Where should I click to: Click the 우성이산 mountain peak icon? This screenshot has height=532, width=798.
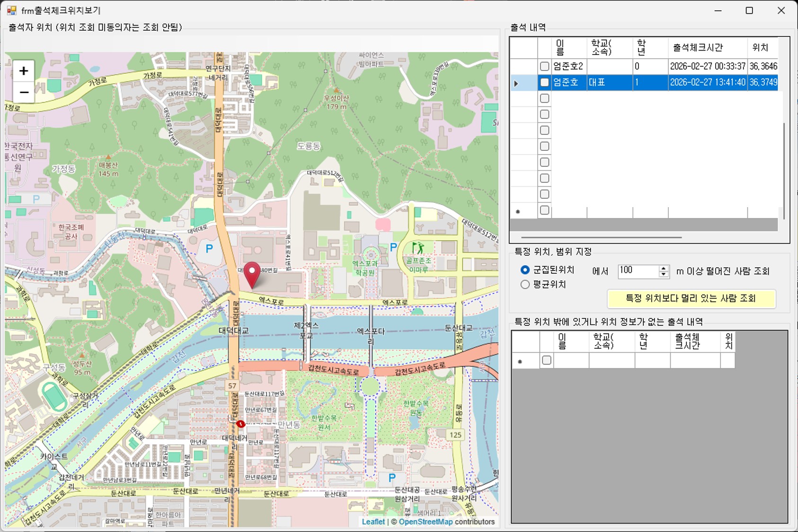point(337,90)
